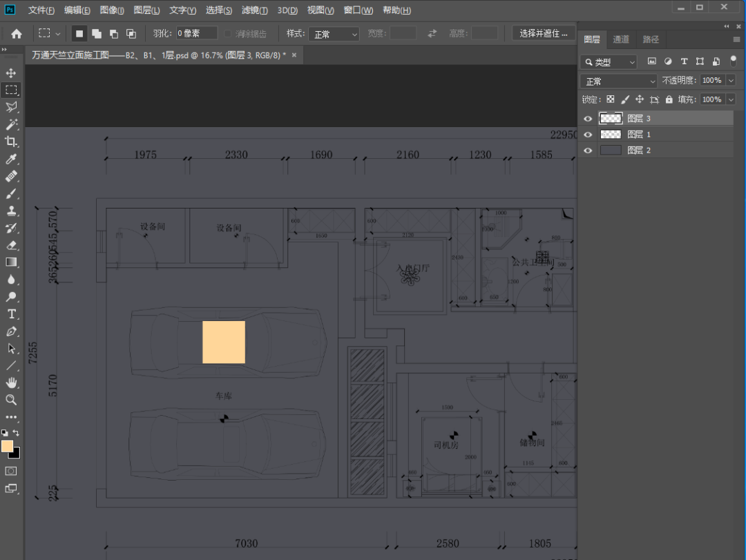This screenshot has width=746, height=560.
Task: Select the Magic Wand tool
Action: click(11, 124)
